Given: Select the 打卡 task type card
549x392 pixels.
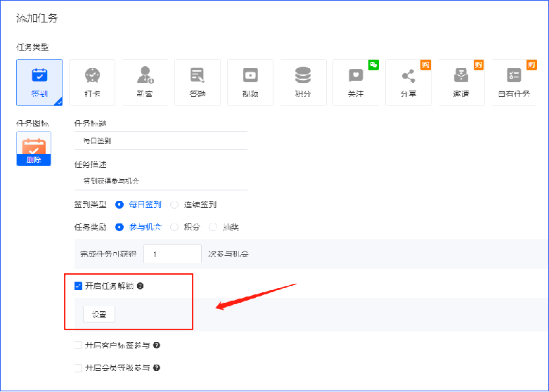Looking at the screenshot, I should pos(92,83).
